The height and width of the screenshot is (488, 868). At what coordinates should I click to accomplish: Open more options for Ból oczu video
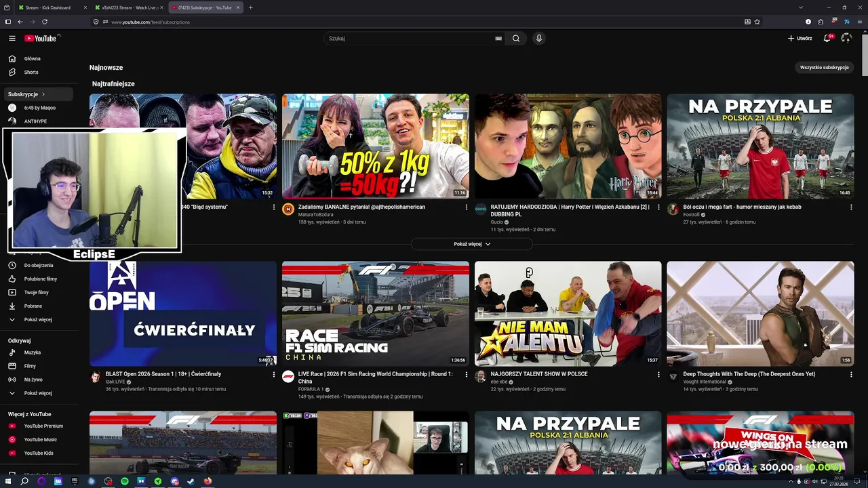[x=851, y=207]
